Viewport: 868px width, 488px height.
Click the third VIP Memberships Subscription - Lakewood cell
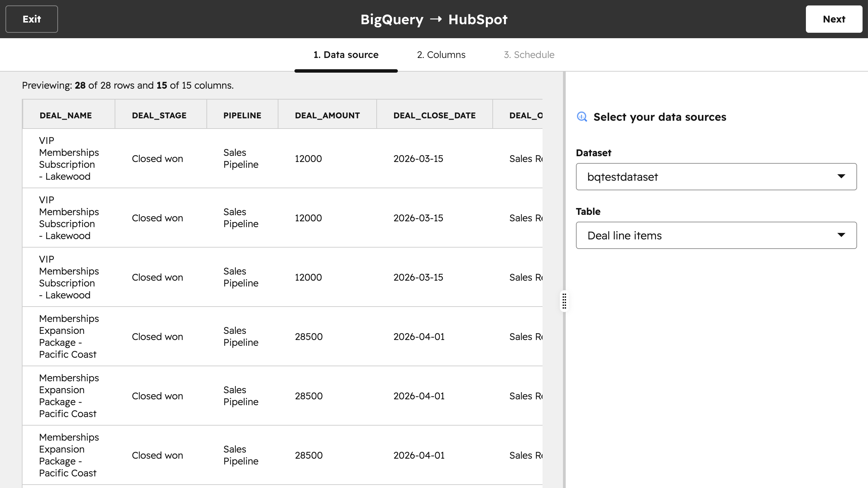coord(69,277)
